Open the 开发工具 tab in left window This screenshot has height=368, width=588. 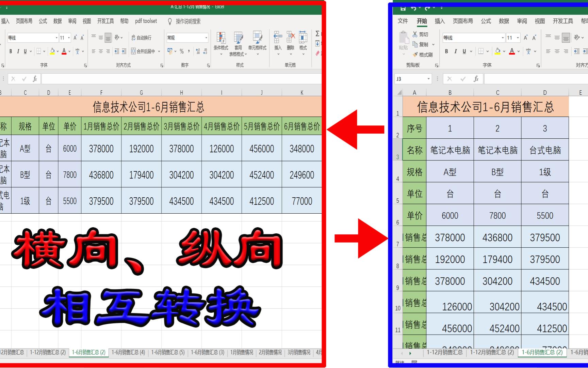click(105, 21)
